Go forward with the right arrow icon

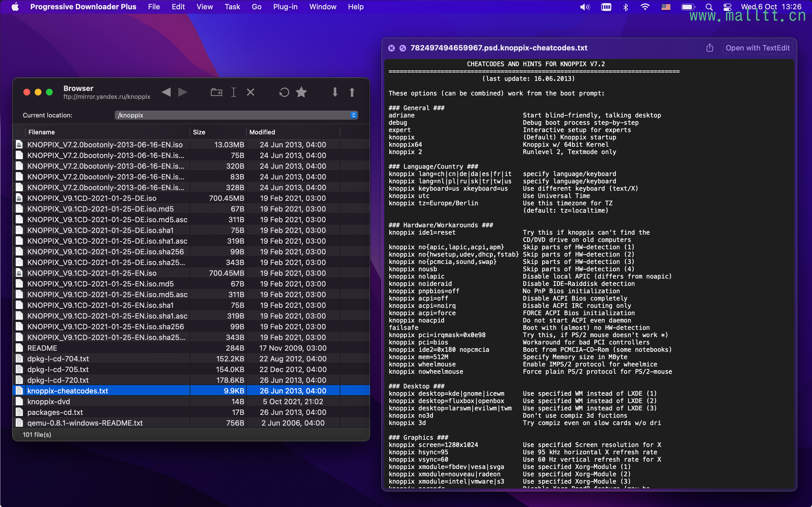tap(183, 92)
